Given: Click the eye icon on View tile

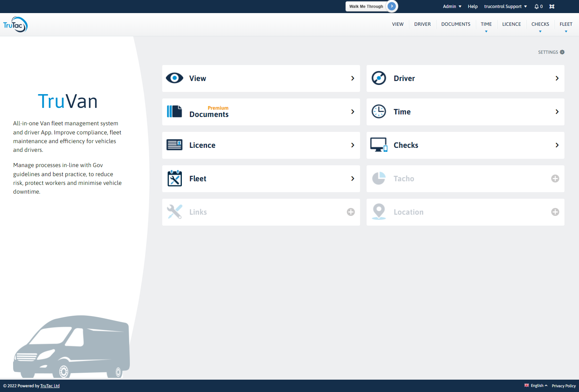Looking at the screenshot, I should [175, 78].
